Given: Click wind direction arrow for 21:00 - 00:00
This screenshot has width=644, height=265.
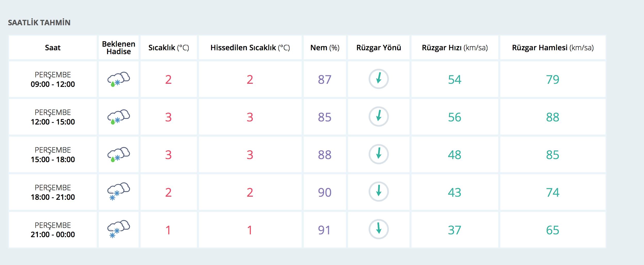Looking at the screenshot, I should (x=379, y=229).
